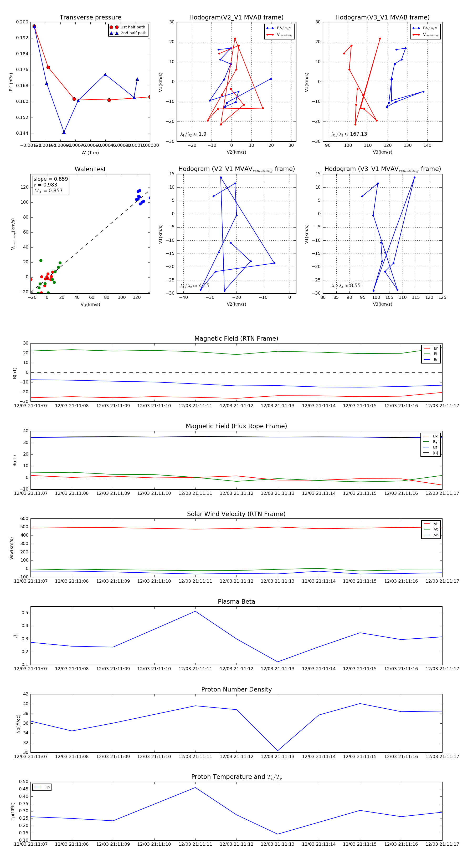The height and width of the screenshot is (868, 473).
Task: Click the βp y-axis label
Action: [16, 635]
